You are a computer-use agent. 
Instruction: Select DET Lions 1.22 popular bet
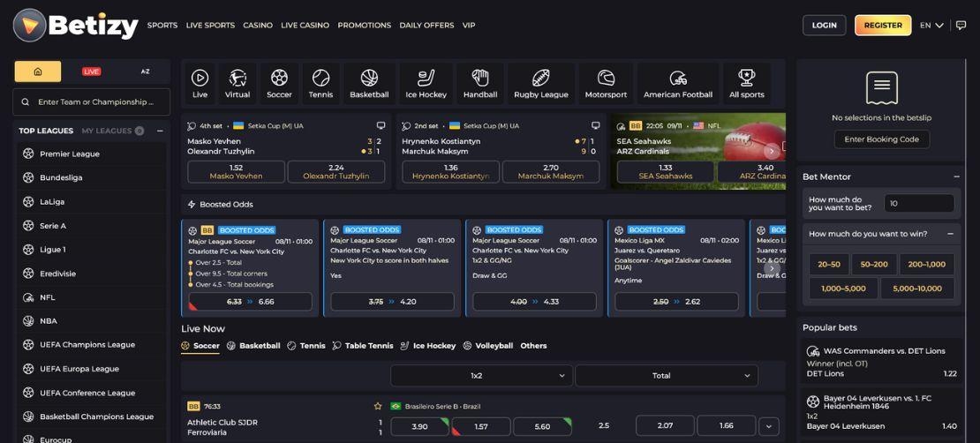click(x=882, y=363)
